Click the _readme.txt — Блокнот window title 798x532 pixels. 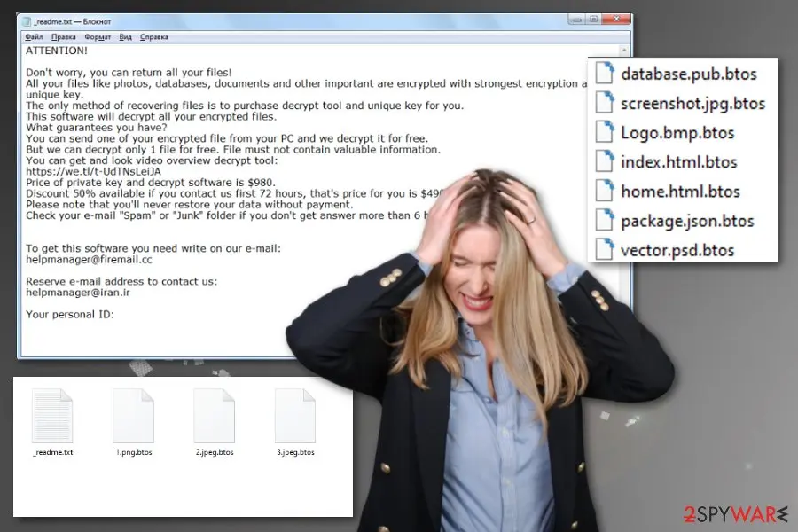click(73, 22)
